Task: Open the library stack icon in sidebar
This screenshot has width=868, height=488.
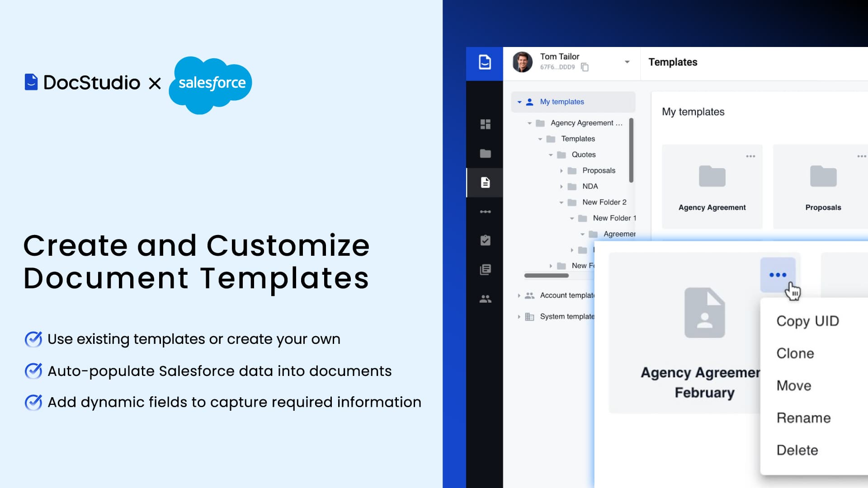Action: click(x=485, y=270)
